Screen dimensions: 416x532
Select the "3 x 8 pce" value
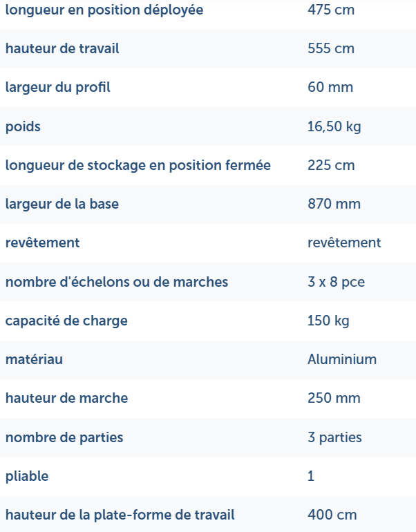[x=337, y=282]
